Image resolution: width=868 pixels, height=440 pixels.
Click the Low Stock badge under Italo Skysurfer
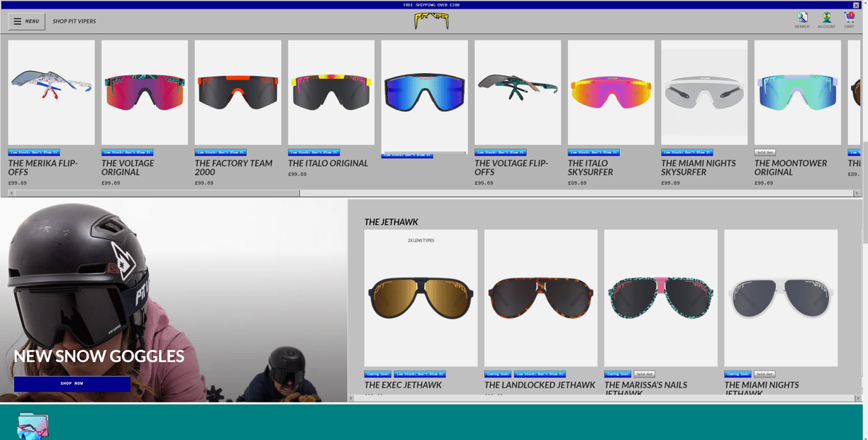[x=594, y=152]
